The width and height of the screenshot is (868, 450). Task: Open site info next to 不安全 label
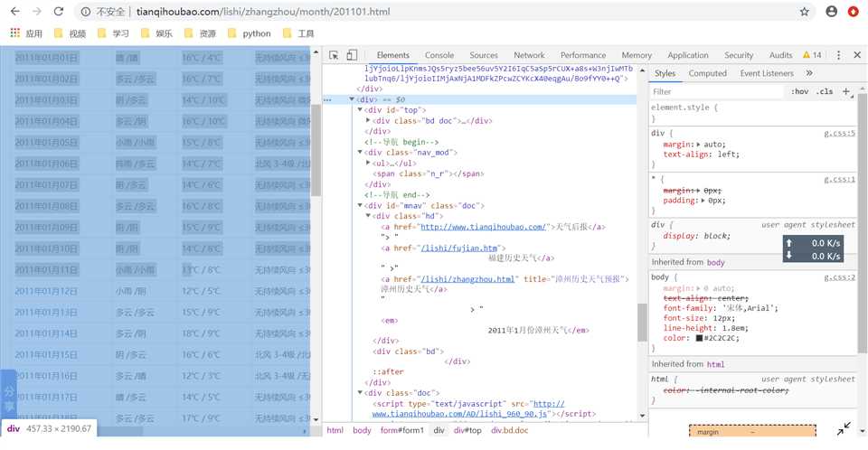pos(85,12)
